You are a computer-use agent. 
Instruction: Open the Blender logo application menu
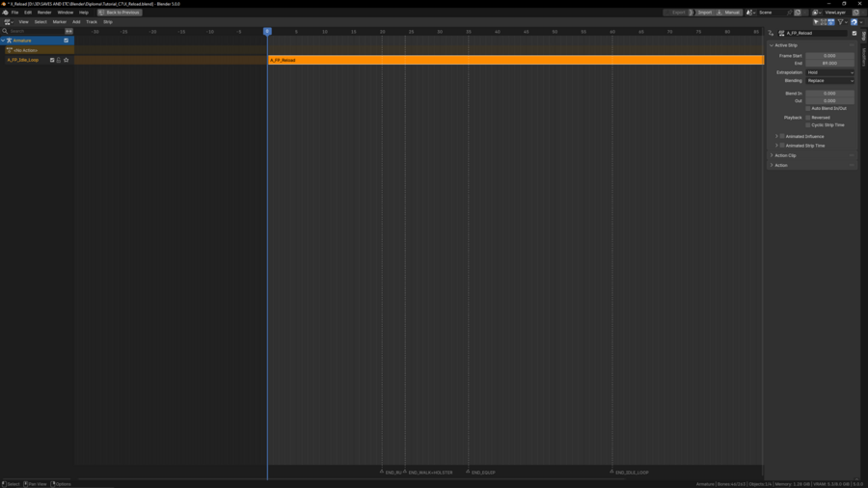[x=6, y=13]
